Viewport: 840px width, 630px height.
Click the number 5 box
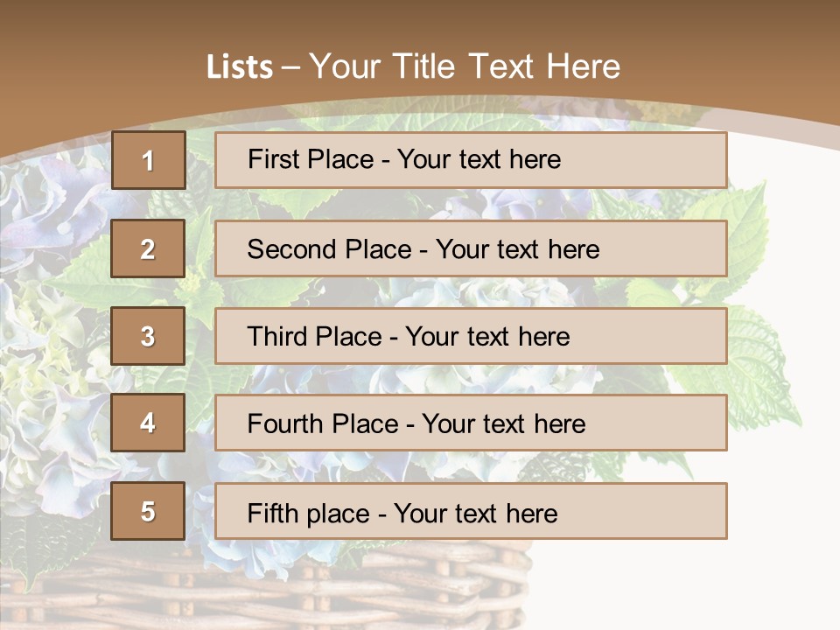(148, 511)
